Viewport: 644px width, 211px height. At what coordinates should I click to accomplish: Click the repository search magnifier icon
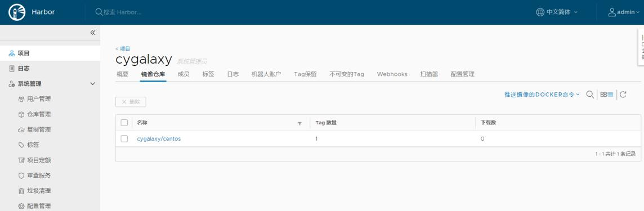(x=590, y=95)
